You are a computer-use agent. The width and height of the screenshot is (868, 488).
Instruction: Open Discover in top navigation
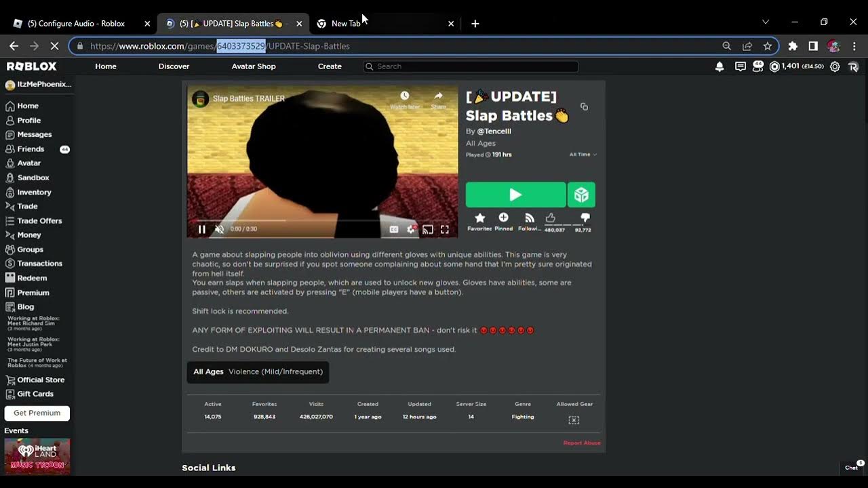(174, 66)
